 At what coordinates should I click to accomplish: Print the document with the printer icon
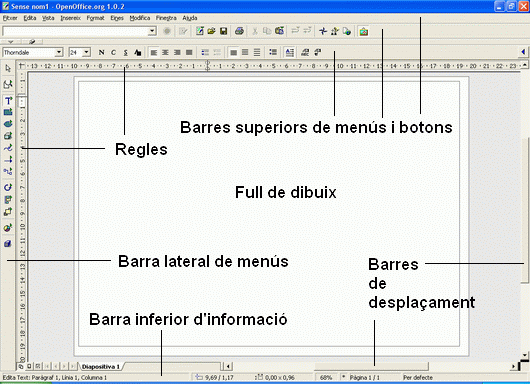[x=239, y=31]
